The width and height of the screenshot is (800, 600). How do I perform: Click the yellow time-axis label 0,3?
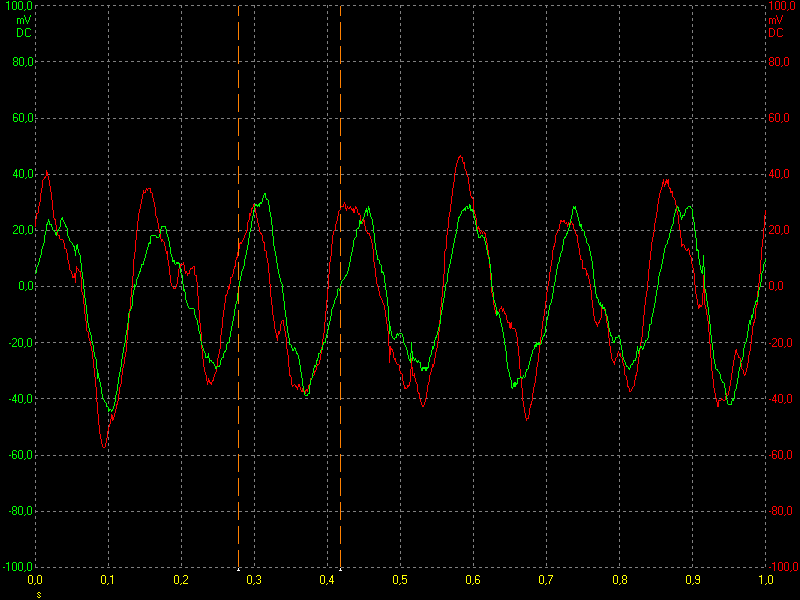point(254,580)
